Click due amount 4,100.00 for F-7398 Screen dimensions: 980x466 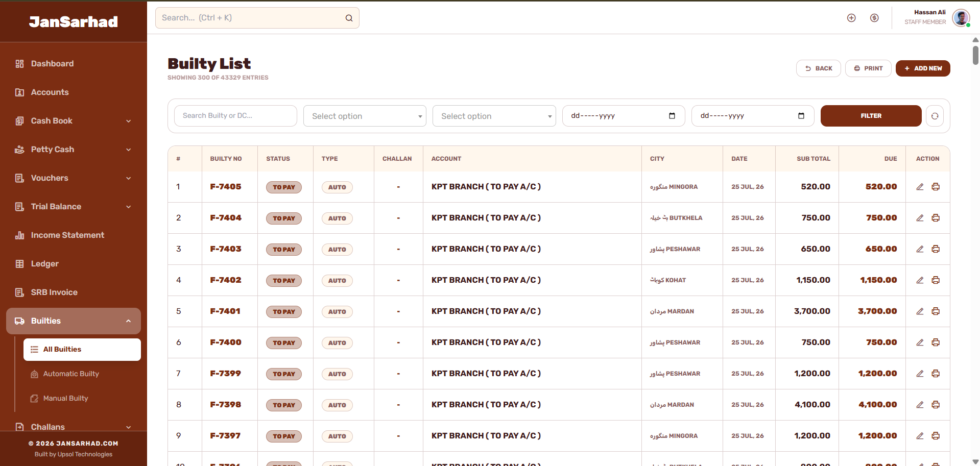pos(878,405)
